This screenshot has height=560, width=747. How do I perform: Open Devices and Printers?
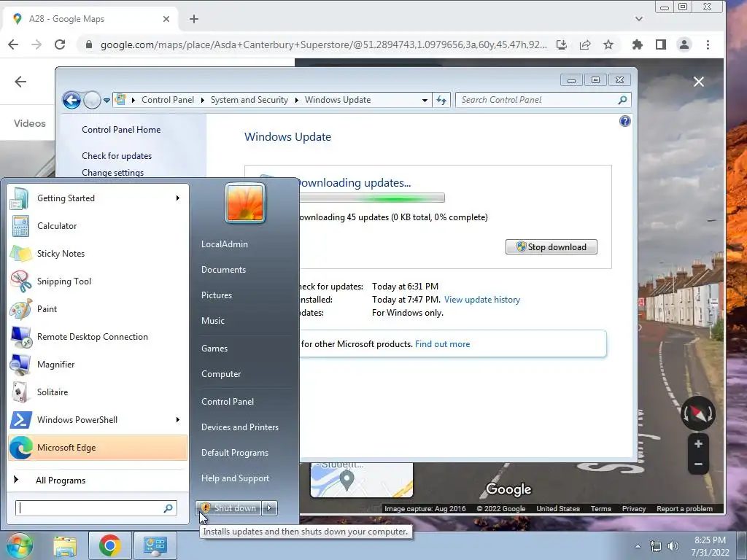[x=239, y=427]
